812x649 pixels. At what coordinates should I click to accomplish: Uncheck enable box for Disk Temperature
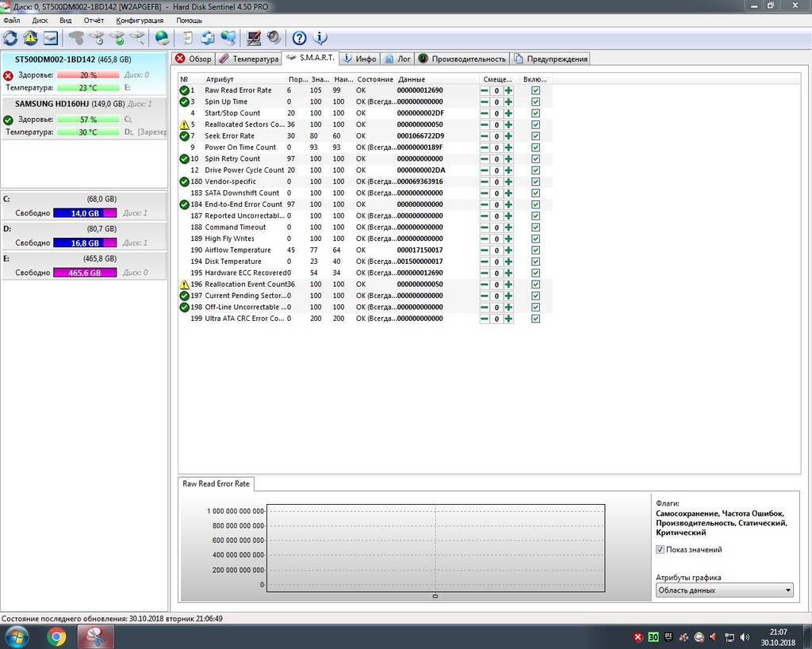click(x=535, y=262)
